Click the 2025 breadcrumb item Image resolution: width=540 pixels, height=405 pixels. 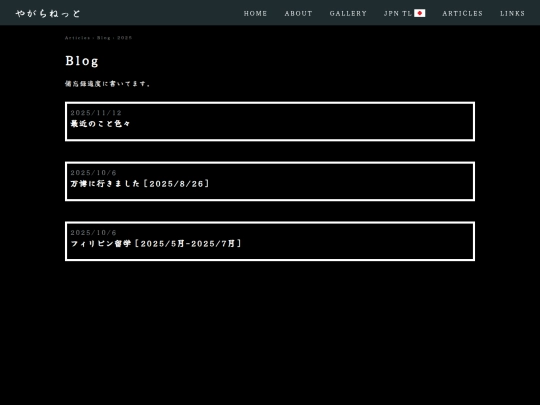tap(125, 38)
